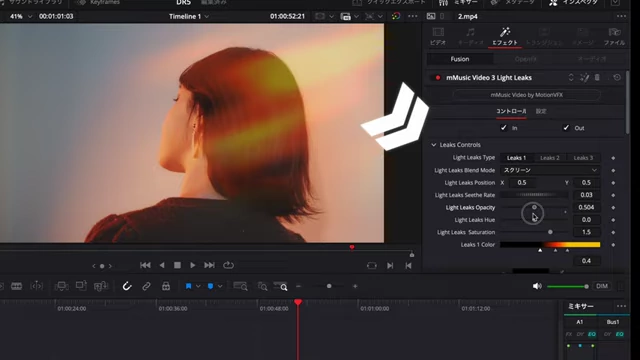The image size is (640, 360).
Task: Click the Light Leaks Saturation value 1.5
Action: [x=586, y=232]
